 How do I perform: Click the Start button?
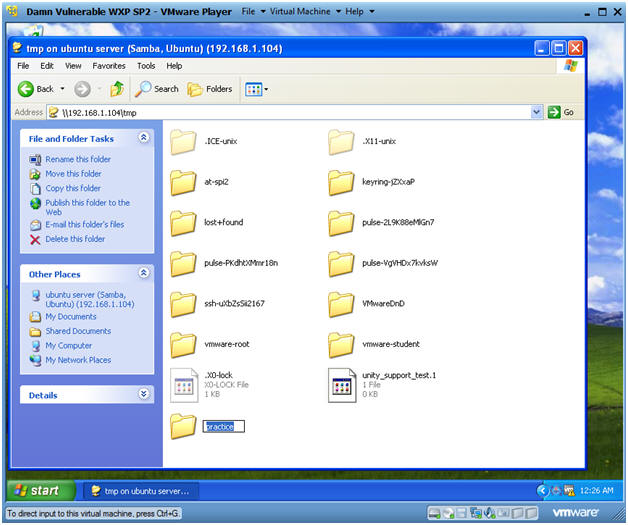tap(41, 490)
